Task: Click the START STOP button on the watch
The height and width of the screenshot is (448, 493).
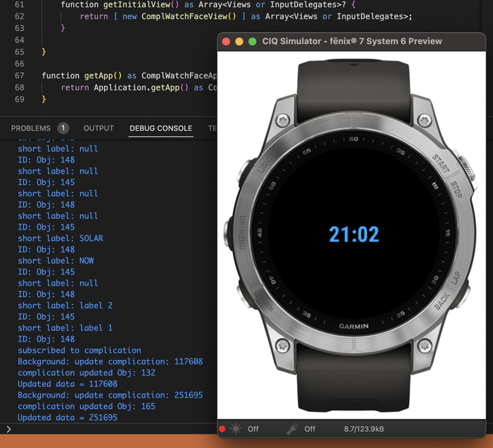Action: pyautogui.click(x=467, y=169)
